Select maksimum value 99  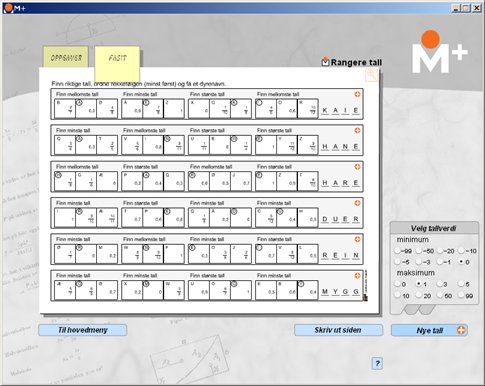pyautogui.click(x=461, y=295)
